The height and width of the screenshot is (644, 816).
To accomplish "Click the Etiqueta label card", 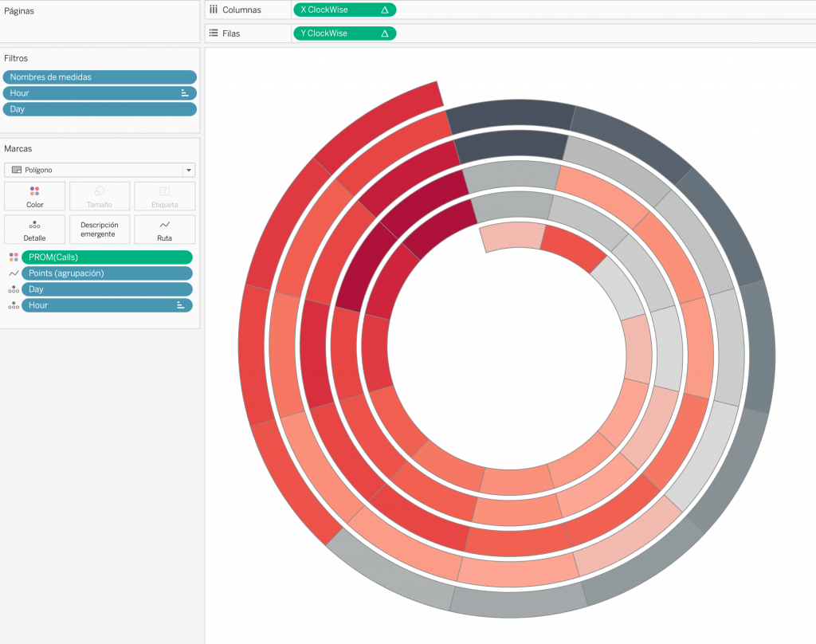I will point(164,196).
